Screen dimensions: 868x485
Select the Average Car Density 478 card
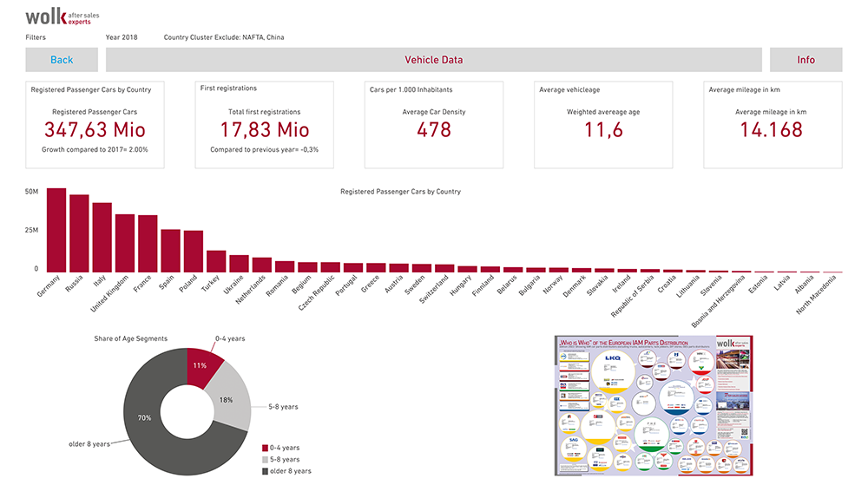(433, 125)
